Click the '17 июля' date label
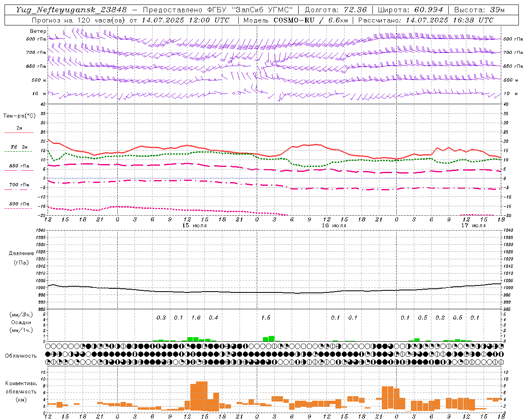This screenshot has width=525, height=420. (473, 226)
